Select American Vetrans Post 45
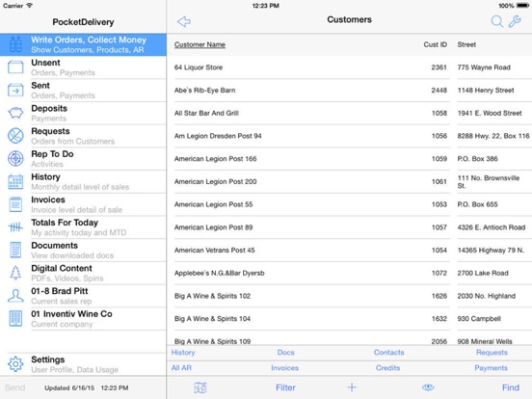Viewport: 532px width, 399px height. click(214, 250)
